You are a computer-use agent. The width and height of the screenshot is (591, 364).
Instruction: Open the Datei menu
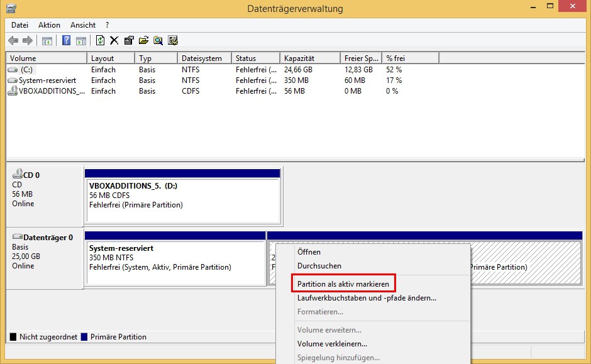19,25
